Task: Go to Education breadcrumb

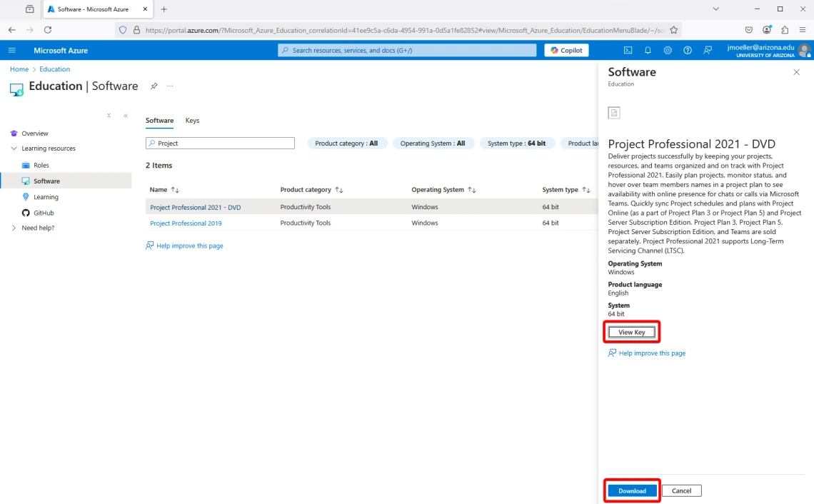Action: point(54,69)
